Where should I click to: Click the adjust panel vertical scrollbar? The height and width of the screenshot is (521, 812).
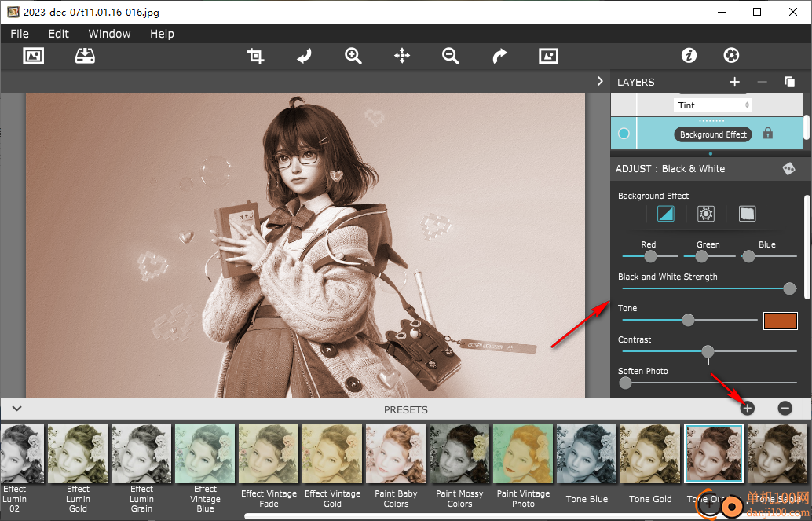point(807,248)
